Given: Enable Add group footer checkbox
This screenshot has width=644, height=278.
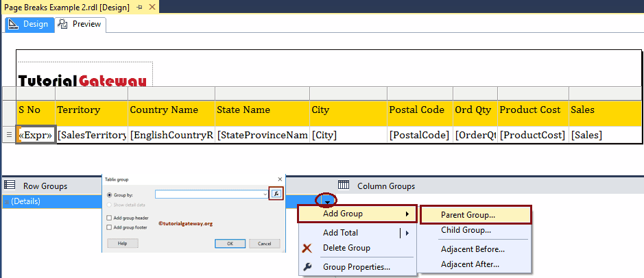Looking at the screenshot, I should (110, 227).
